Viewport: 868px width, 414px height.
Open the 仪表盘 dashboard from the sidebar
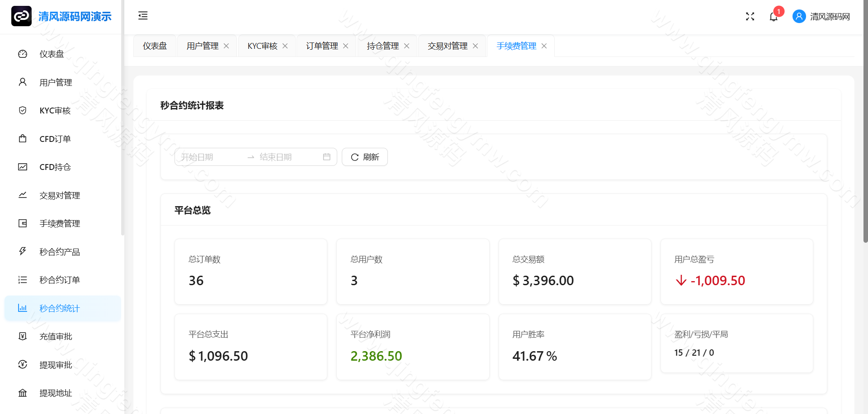[x=52, y=53]
